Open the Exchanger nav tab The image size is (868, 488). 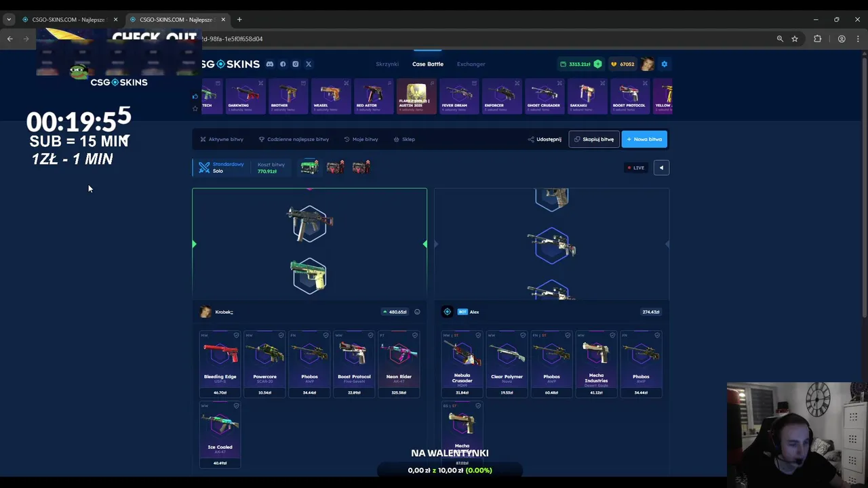[x=471, y=64]
